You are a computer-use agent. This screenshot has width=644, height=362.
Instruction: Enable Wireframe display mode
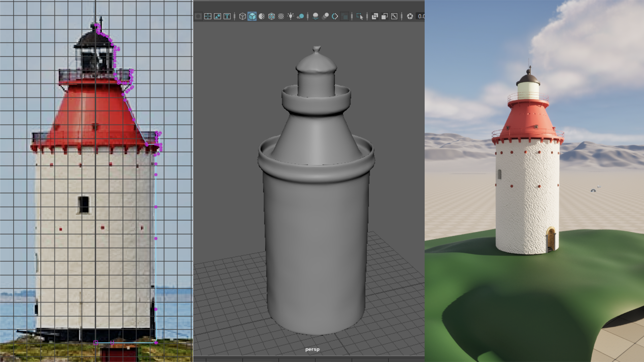242,16
